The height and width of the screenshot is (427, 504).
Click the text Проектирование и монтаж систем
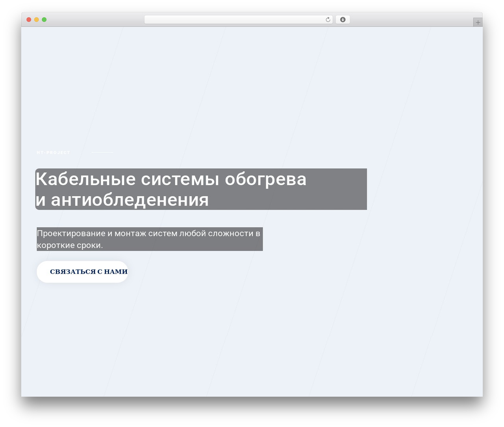tap(107, 234)
